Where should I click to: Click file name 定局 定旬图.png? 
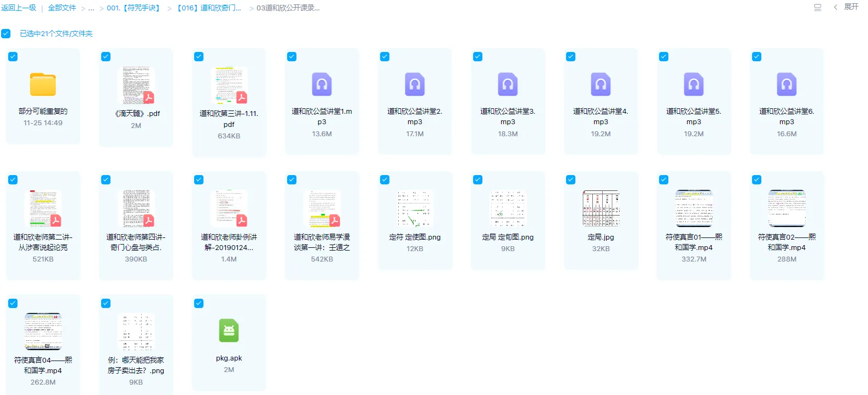click(x=508, y=237)
